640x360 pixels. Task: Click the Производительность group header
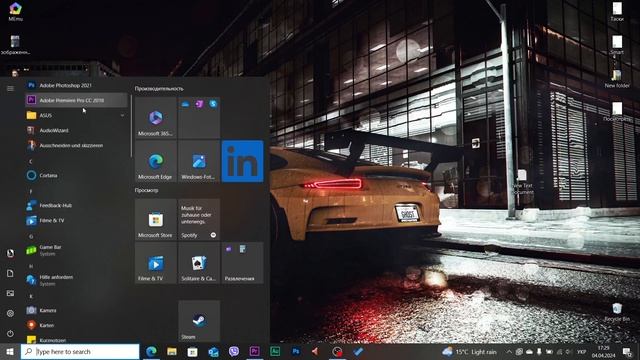(x=159, y=89)
